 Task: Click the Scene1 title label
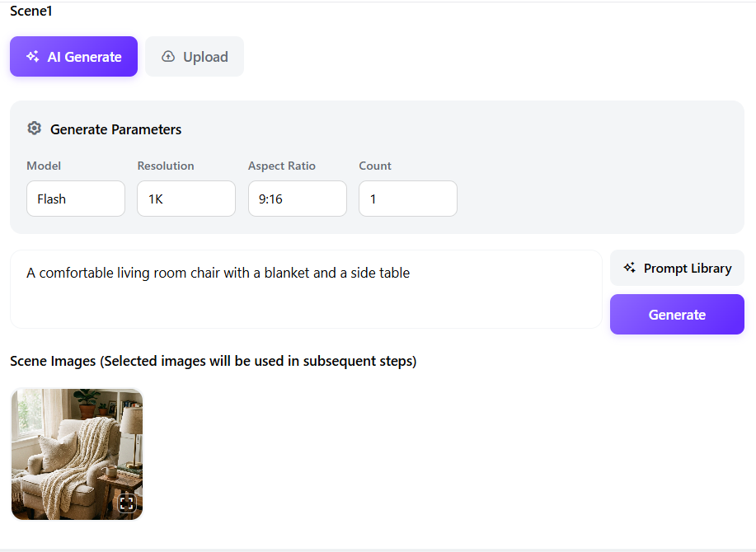[x=31, y=11]
